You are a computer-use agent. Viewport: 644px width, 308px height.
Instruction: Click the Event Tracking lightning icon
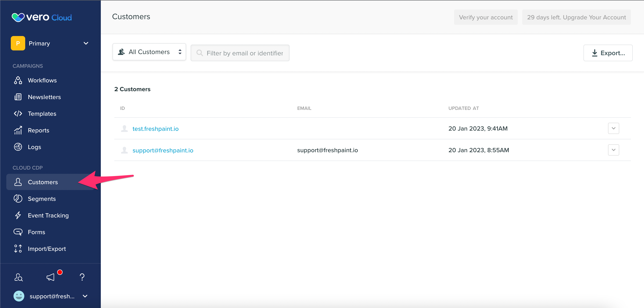pos(18,215)
